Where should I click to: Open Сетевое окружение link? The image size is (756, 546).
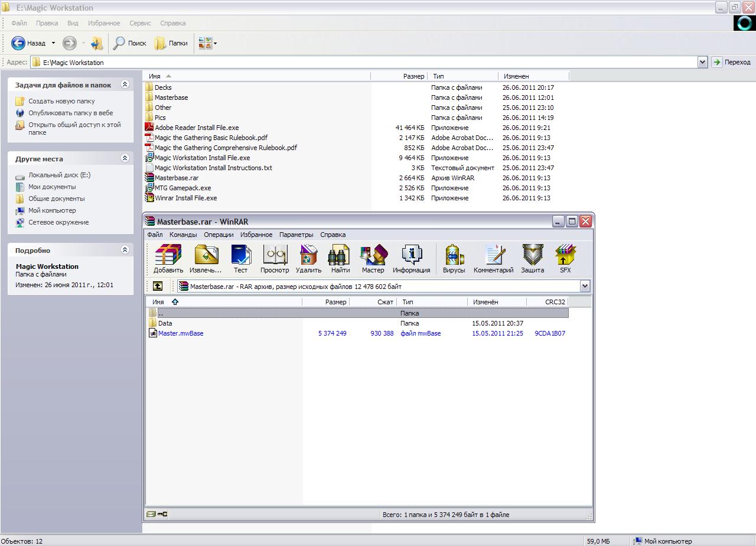58,222
